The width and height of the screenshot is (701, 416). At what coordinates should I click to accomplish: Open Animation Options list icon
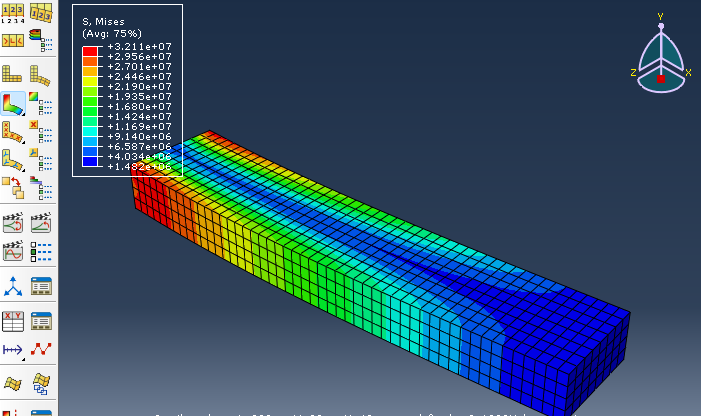click(41, 252)
